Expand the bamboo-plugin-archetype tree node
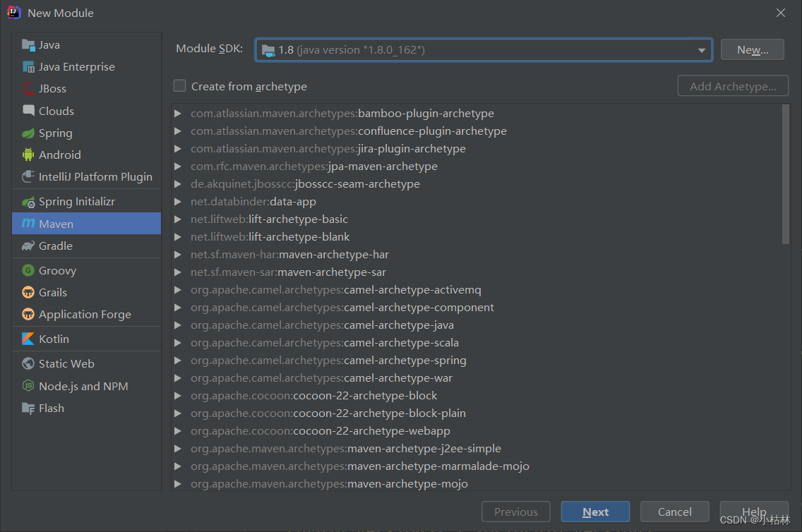The image size is (802, 532). [x=178, y=114]
